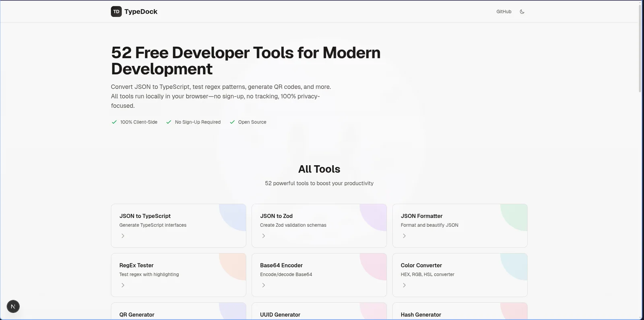Click the '52 Free Developer Tools' main heading

coord(246,61)
